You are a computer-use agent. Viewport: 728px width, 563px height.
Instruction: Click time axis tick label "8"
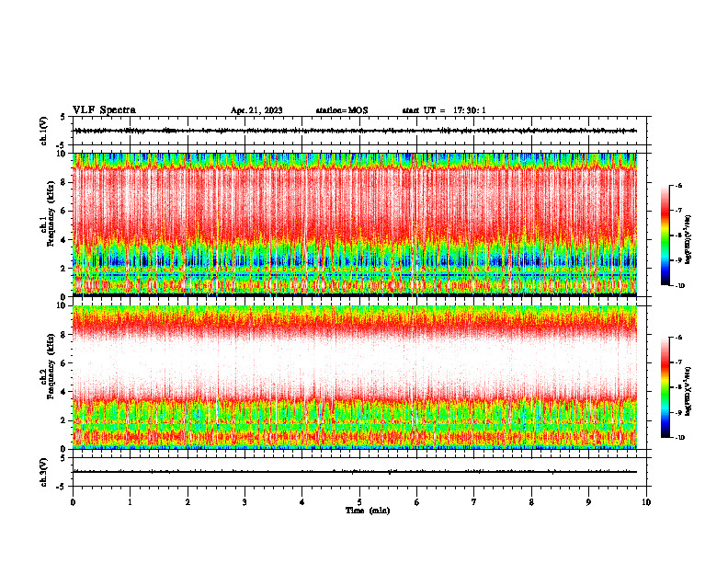[531, 502]
